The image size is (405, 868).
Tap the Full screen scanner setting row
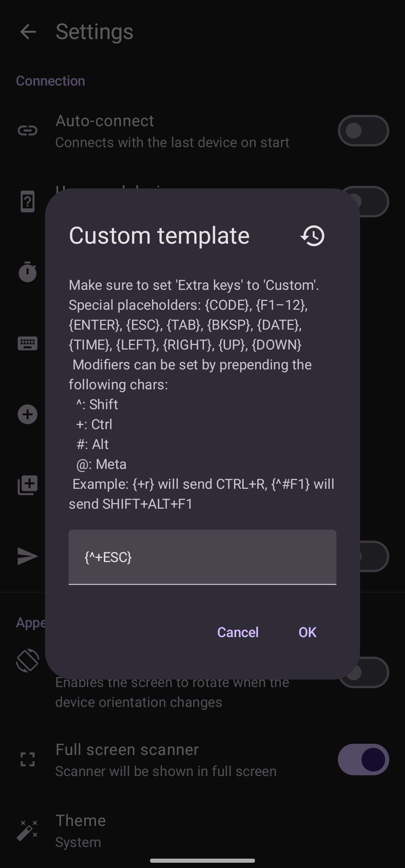point(165,759)
